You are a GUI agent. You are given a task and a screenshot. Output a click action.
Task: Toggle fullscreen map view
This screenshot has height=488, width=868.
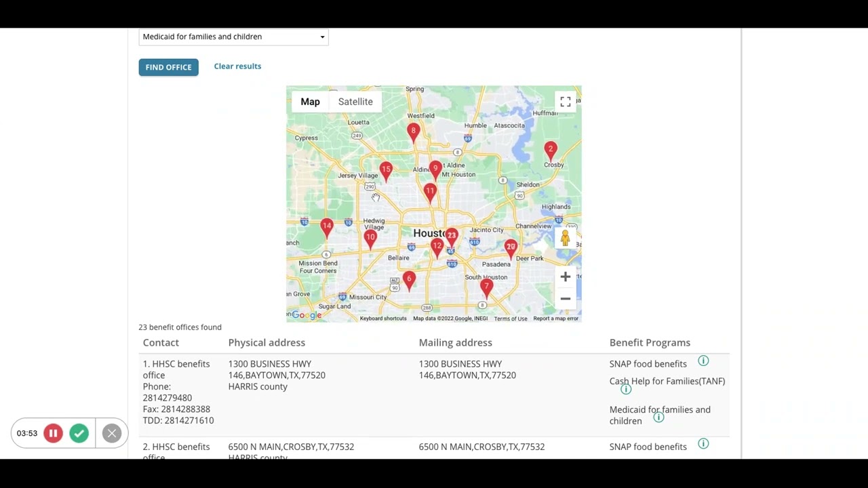(x=565, y=102)
